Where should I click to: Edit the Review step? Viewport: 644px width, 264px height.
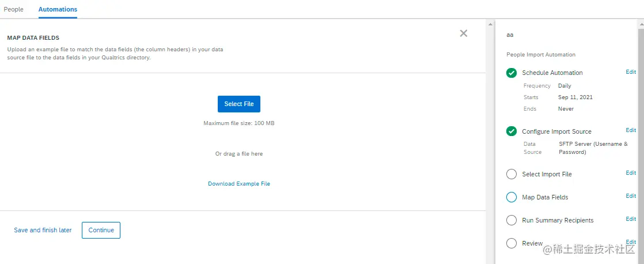631,242
